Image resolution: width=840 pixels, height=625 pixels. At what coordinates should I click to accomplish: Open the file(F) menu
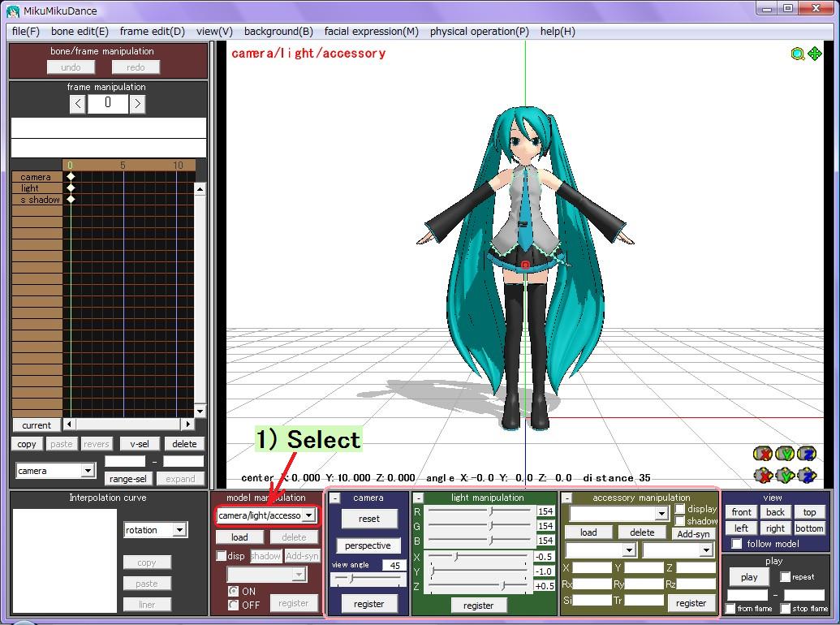point(26,32)
